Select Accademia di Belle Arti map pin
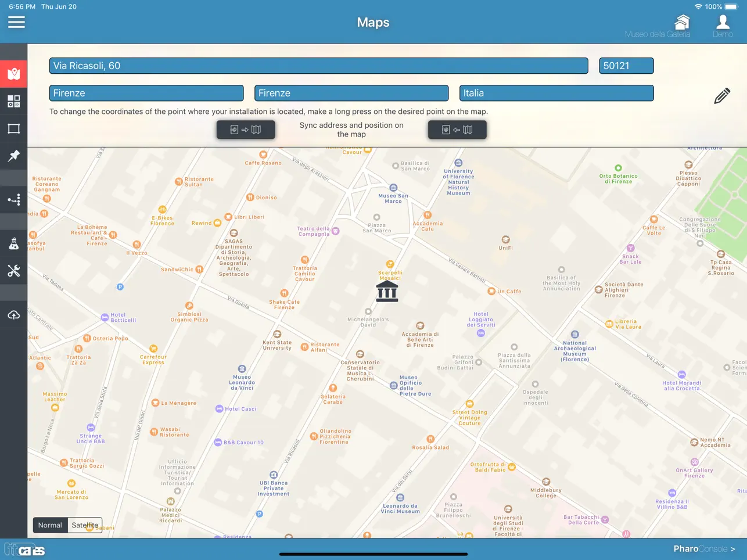Image resolution: width=747 pixels, height=560 pixels. pyautogui.click(x=420, y=326)
